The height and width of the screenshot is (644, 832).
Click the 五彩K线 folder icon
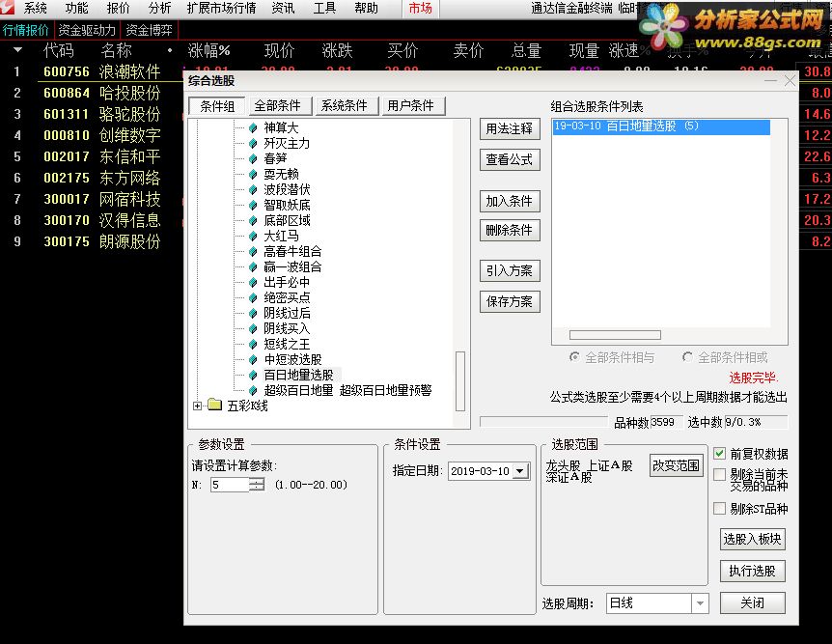(x=215, y=406)
